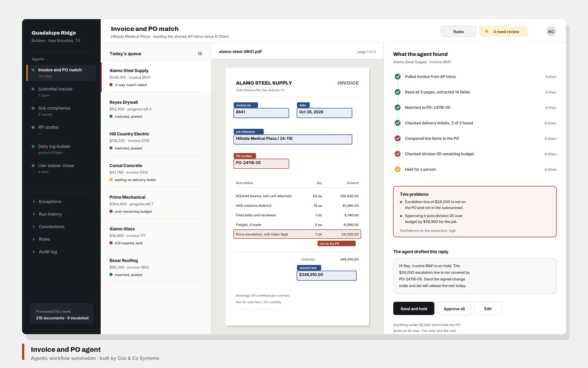Viewport: 588px width, 368px height.
Task: Select the Reyes Drywall queue item
Action: 156,109
